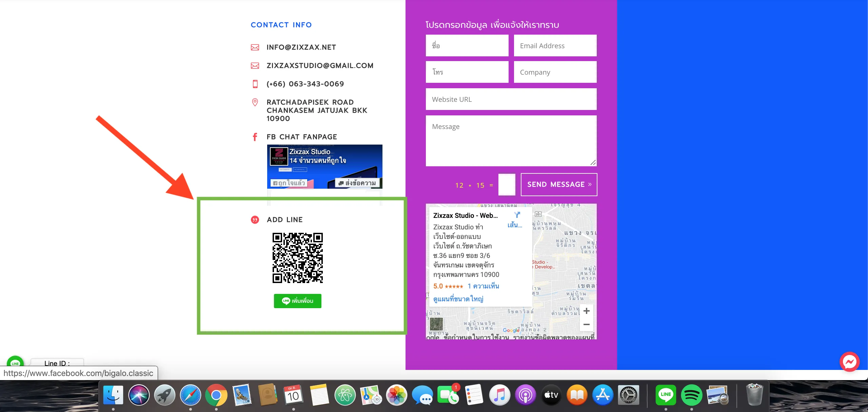Open ดูแผนที่ขนาดใหญ่ larger map link

(x=458, y=299)
